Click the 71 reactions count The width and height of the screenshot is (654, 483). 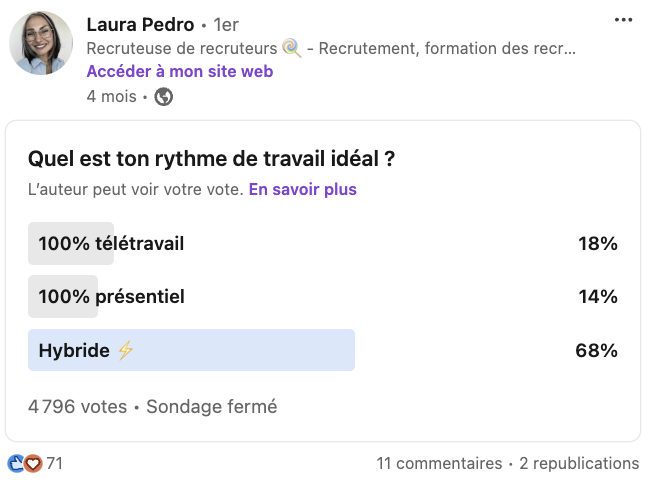click(x=55, y=463)
